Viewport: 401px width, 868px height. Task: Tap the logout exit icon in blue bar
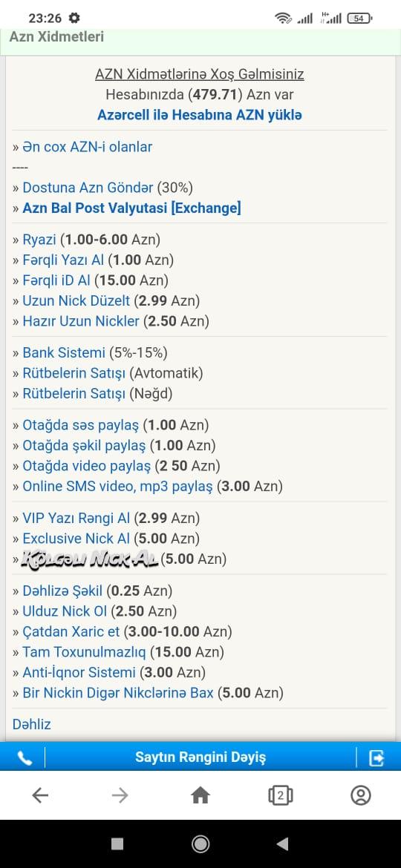click(x=376, y=757)
